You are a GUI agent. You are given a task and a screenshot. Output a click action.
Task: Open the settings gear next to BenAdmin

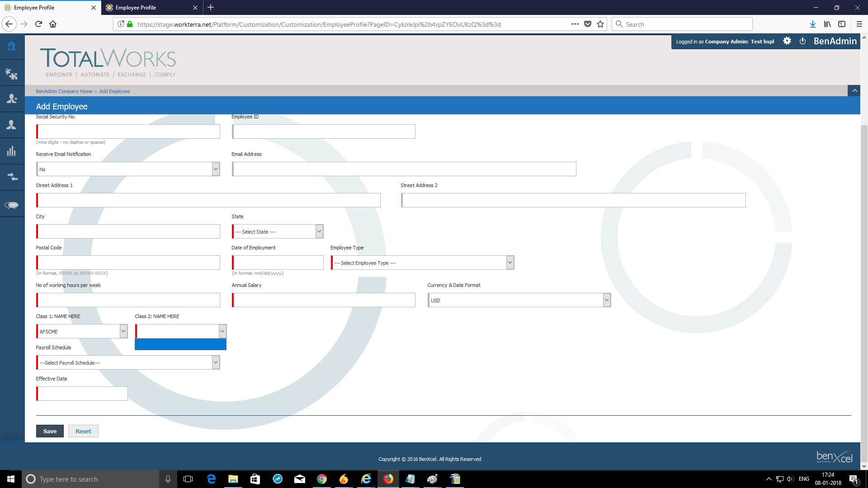pos(787,41)
